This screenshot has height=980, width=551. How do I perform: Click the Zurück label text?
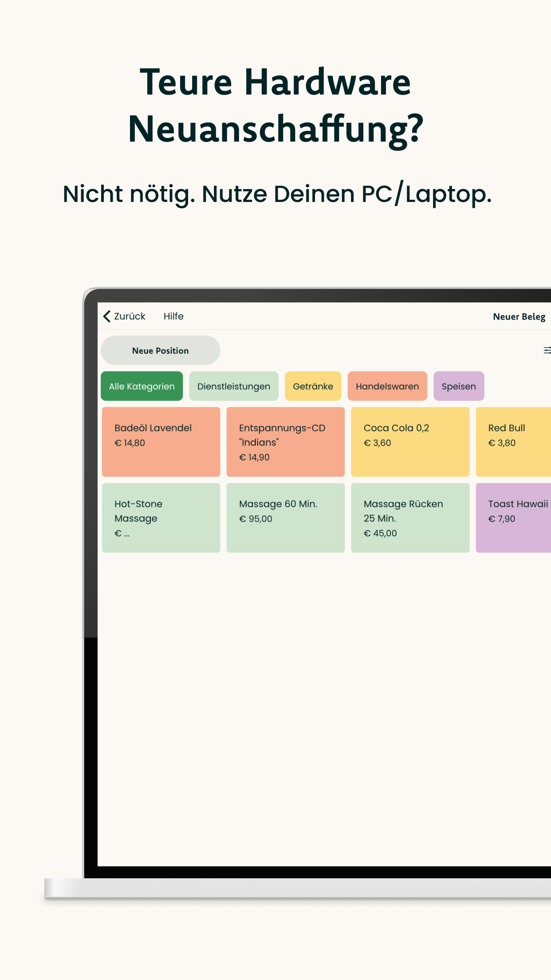(130, 316)
